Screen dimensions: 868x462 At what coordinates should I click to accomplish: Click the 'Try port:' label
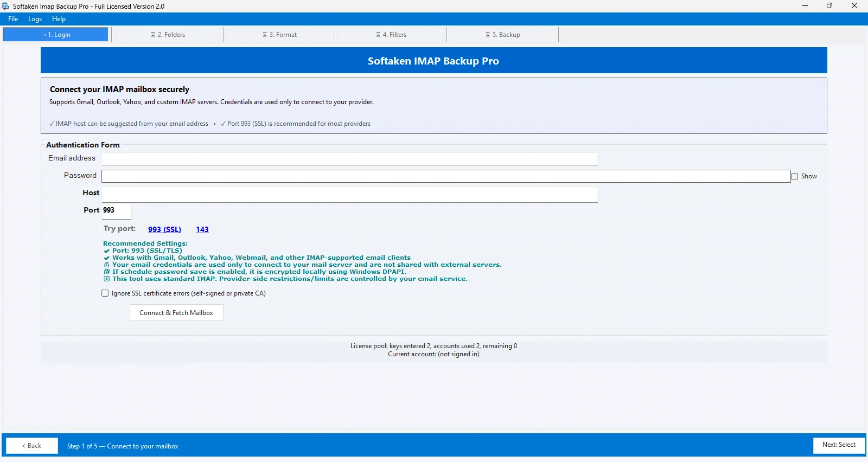(120, 229)
